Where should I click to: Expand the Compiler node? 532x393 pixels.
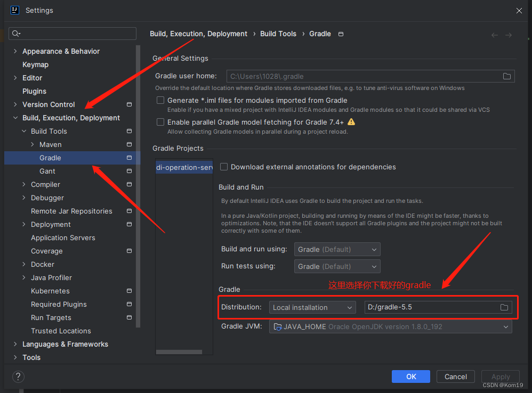click(x=24, y=184)
